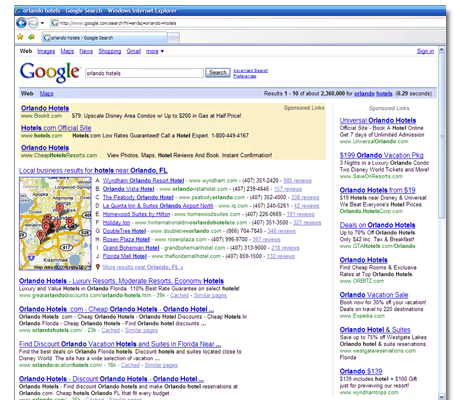
Task: Click the vertical scrollbar down arrow
Action: point(442,396)
